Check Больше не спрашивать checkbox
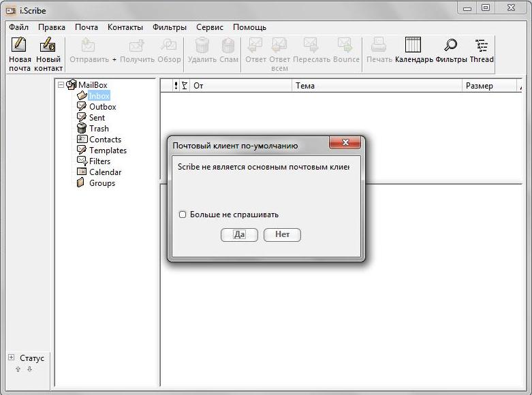Image resolution: width=532 pixels, height=395 pixels. tap(183, 215)
